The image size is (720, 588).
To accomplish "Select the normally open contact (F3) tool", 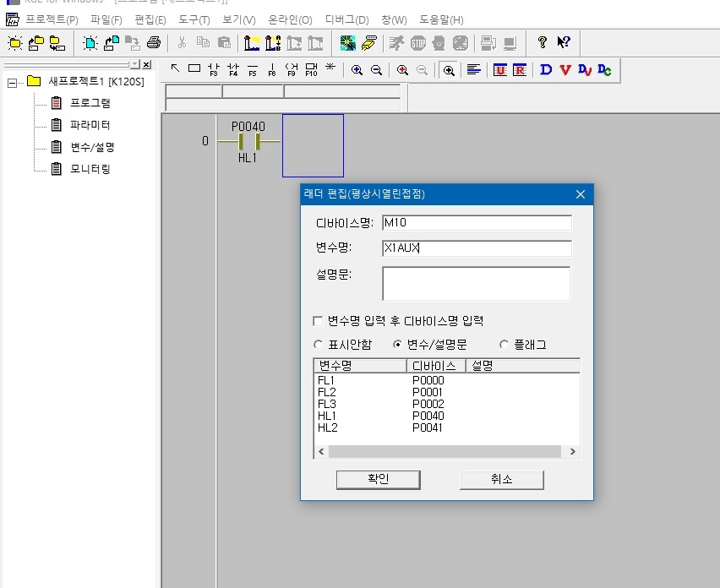I will pyautogui.click(x=213, y=70).
